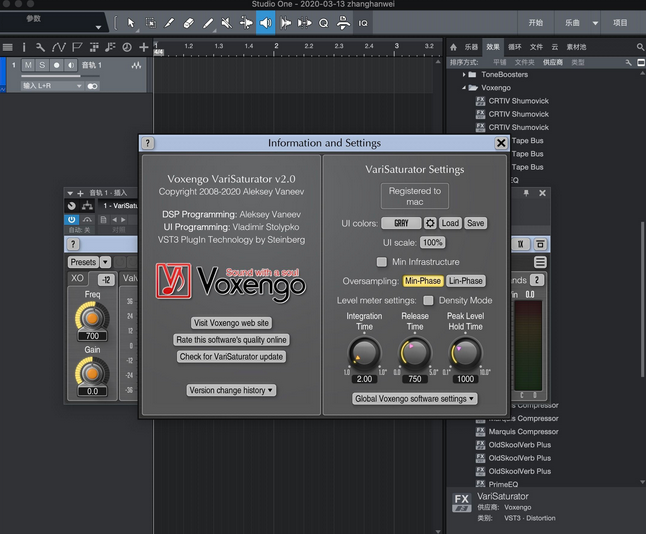This screenshot has height=534, width=646.
Task: Arm record on track 1
Action: click(56, 65)
